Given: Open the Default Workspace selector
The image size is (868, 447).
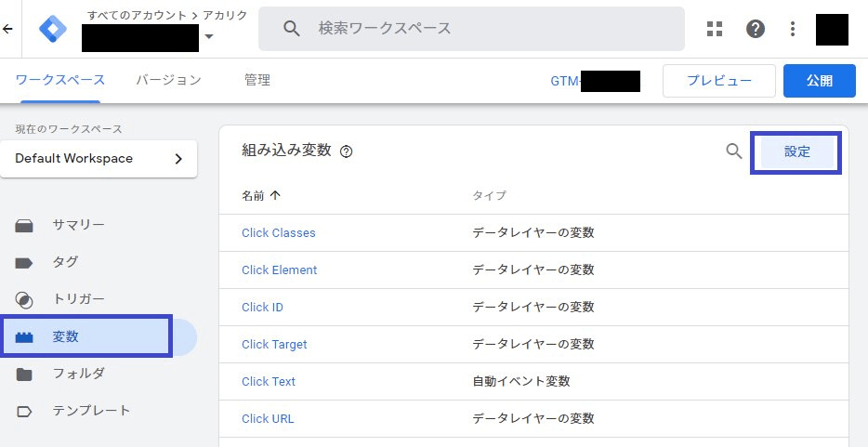Looking at the screenshot, I should (99, 159).
